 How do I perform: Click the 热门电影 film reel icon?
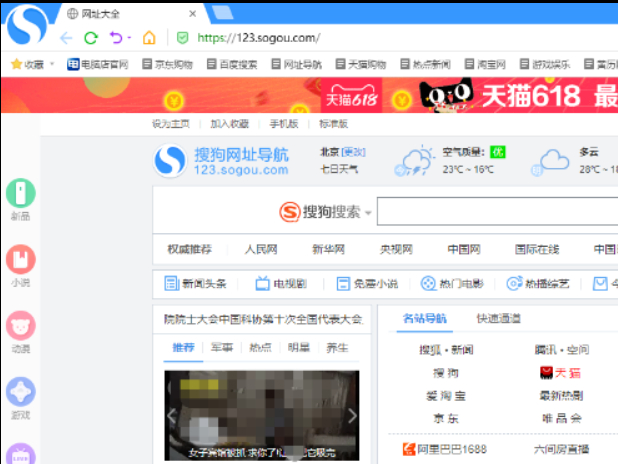(x=428, y=283)
